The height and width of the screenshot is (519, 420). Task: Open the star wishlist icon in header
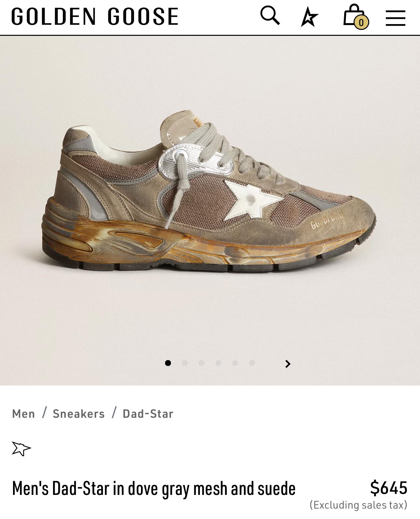coord(309,17)
